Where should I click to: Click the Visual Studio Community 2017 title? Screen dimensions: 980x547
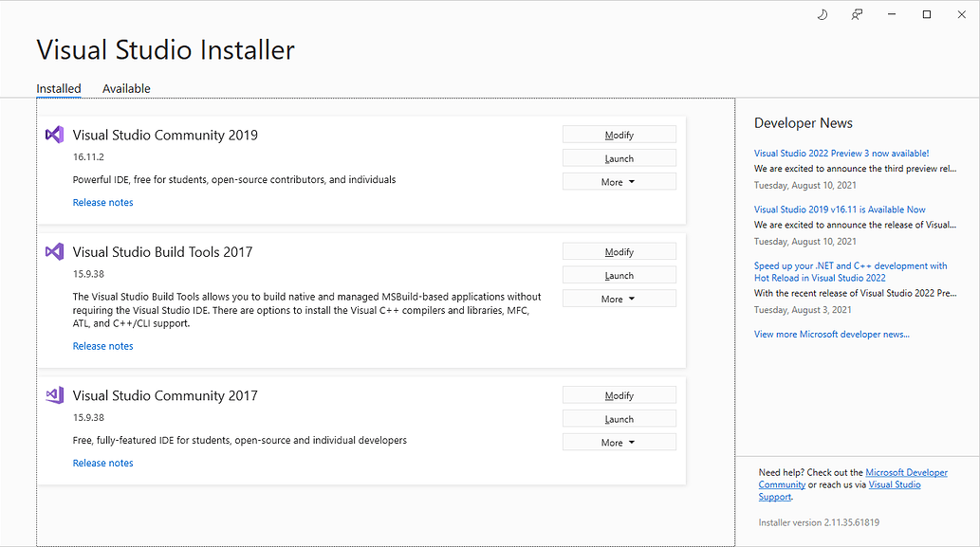(x=165, y=395)
